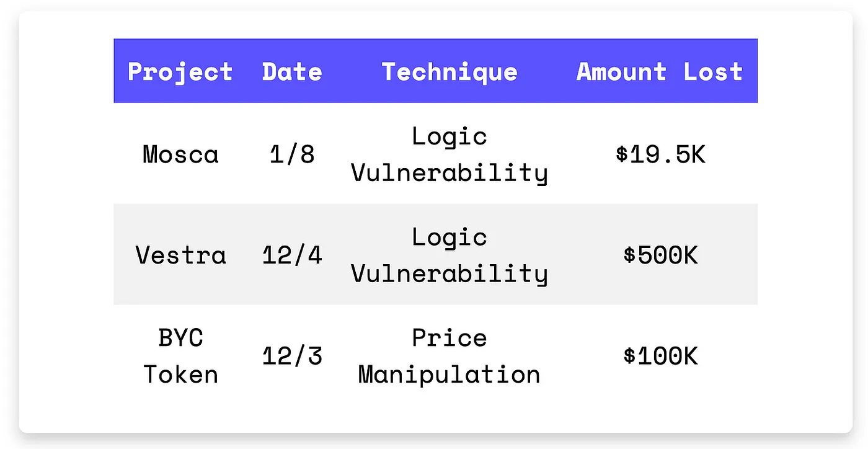Image resolution: width=868 pixels, height=449 pixels.
Task: Click Logic Vulnerability in Mosca row
Action: [449, 154]
